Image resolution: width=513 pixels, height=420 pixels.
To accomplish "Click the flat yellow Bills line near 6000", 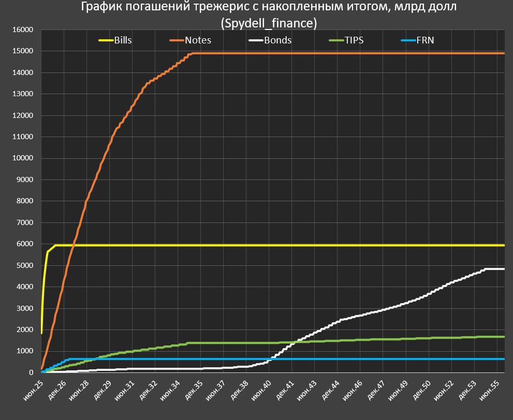I will [x=280, y=245].
